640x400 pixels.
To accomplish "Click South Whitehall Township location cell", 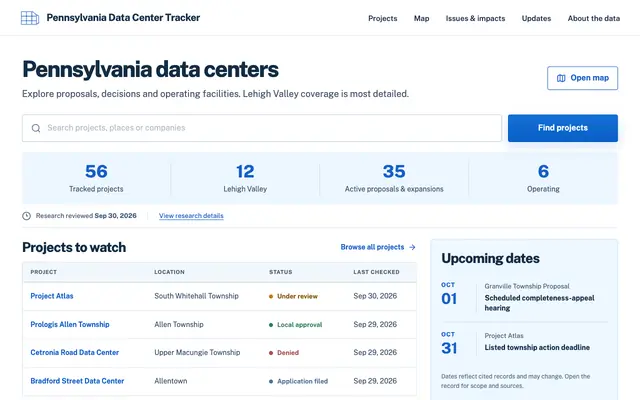I will (196, 296).
